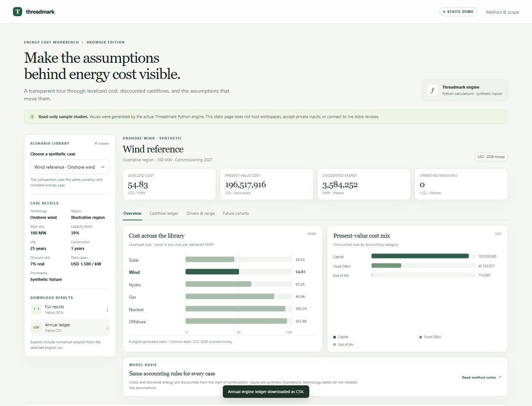Viewport: 532px width, 406px height.
Task: Click the Wind bar in the cost chart
Action: [212, 272]
